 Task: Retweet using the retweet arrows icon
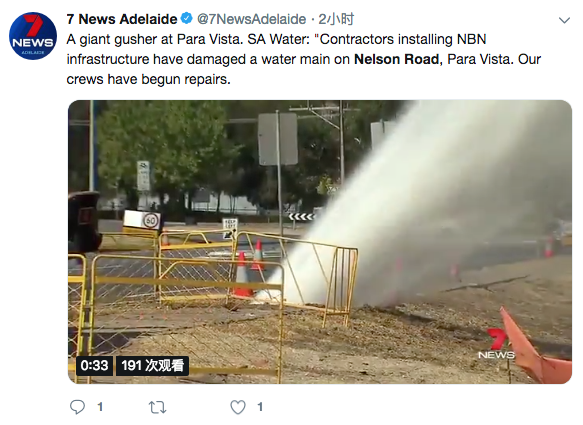point(158,407)
